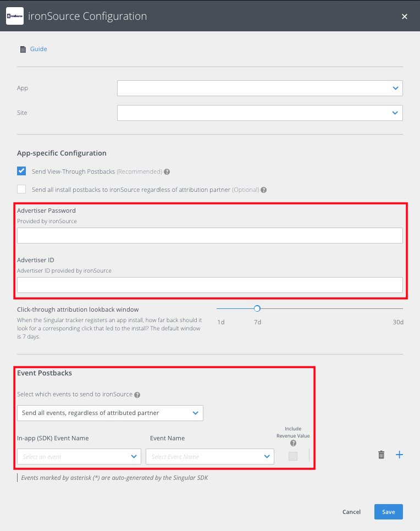Click Include Revenue Value help icon
This screenshot has height=531, width=420.
pos(293,443)
